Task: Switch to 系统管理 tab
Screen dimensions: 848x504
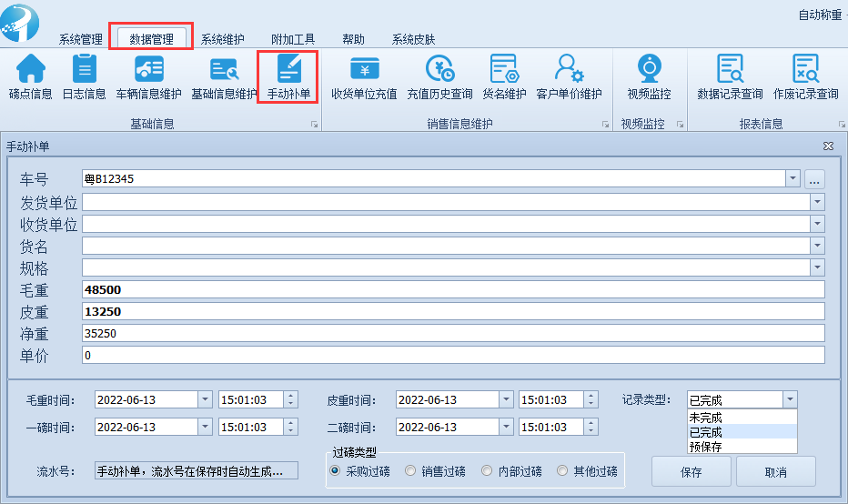Action: pyautogui.click(x=81, y=39)
